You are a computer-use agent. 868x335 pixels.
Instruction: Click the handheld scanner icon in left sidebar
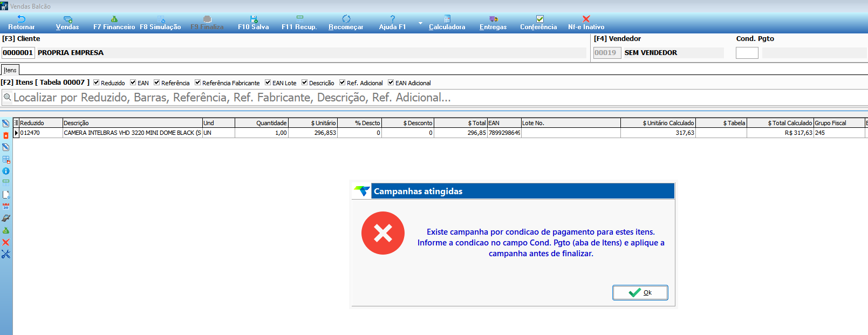click(6, 218)
